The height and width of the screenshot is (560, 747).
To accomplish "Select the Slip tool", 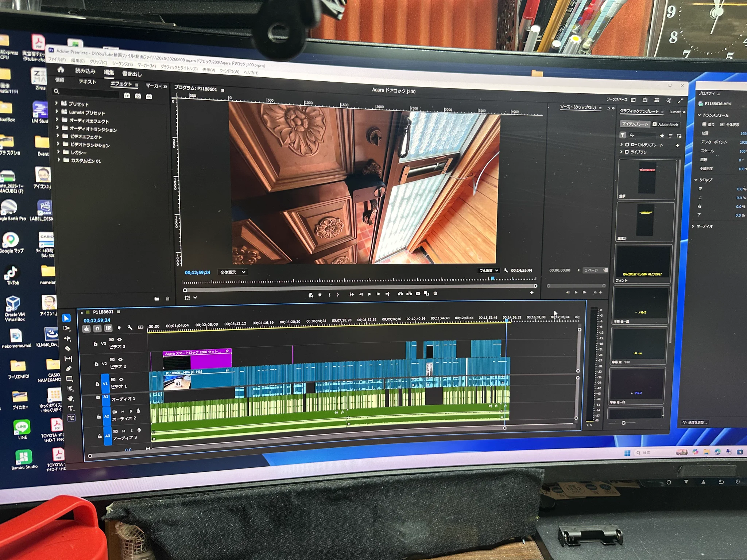I will pos(68,359).
